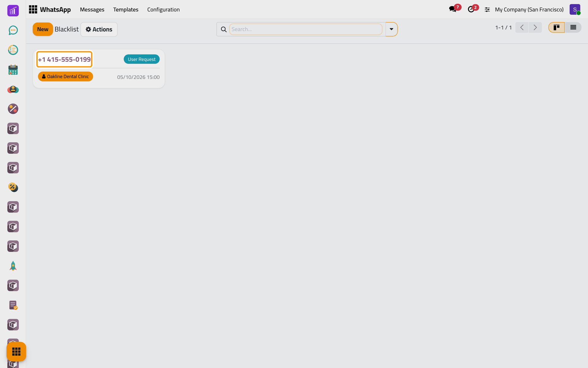Open the user avatar S menu
The width and height of the screenshot is (588, 368).
pyautogui.click(x=575, y=10)
